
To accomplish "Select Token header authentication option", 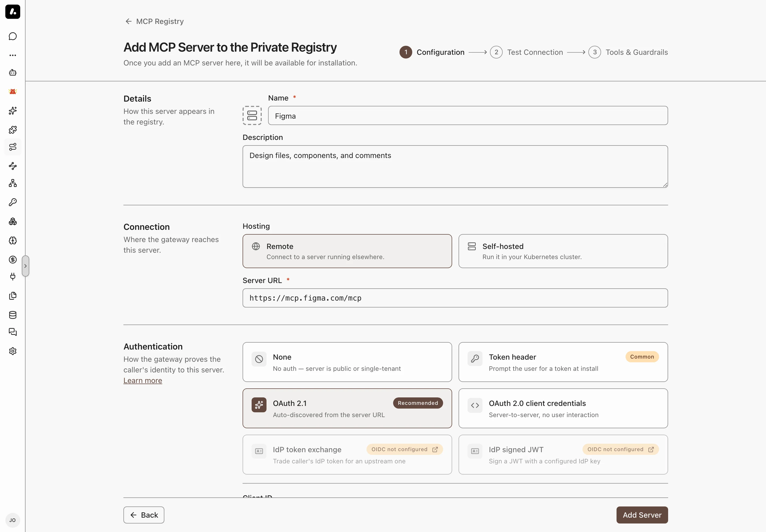I will [563, 362].
